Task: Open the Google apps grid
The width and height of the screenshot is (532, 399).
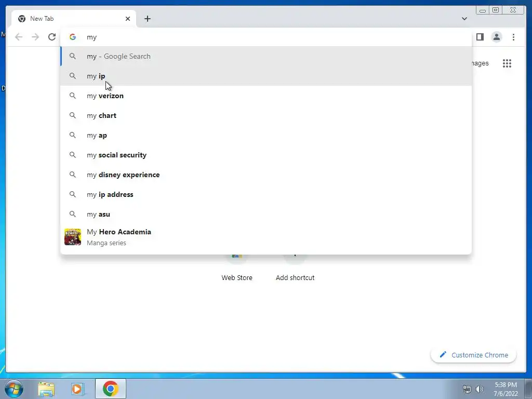Action: coord(507,63)
